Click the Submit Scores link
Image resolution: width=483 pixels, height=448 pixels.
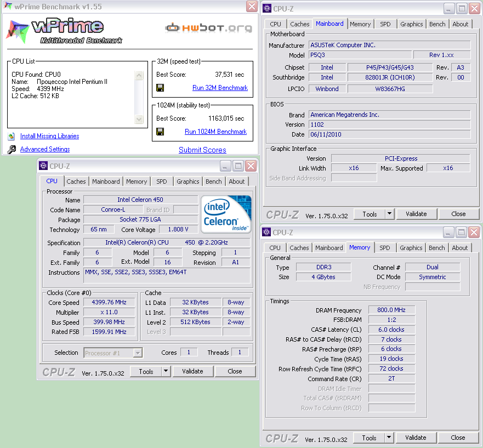202,150
